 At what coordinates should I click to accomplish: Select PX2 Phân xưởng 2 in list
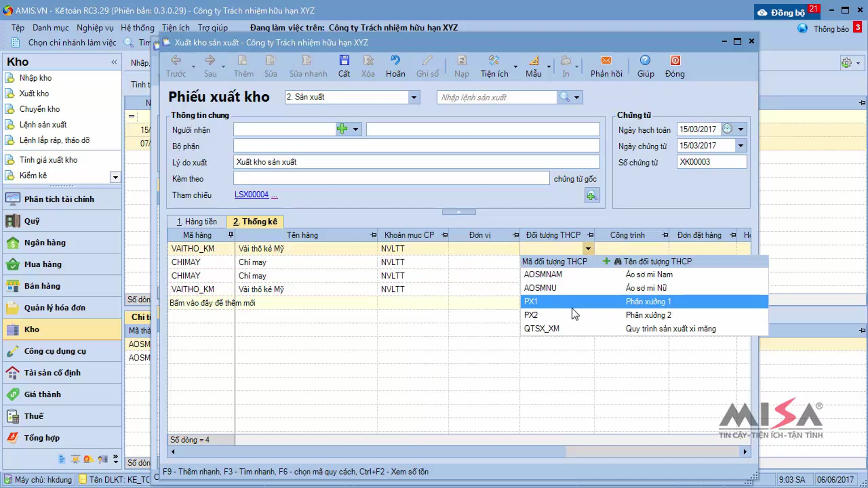point(644,315)
